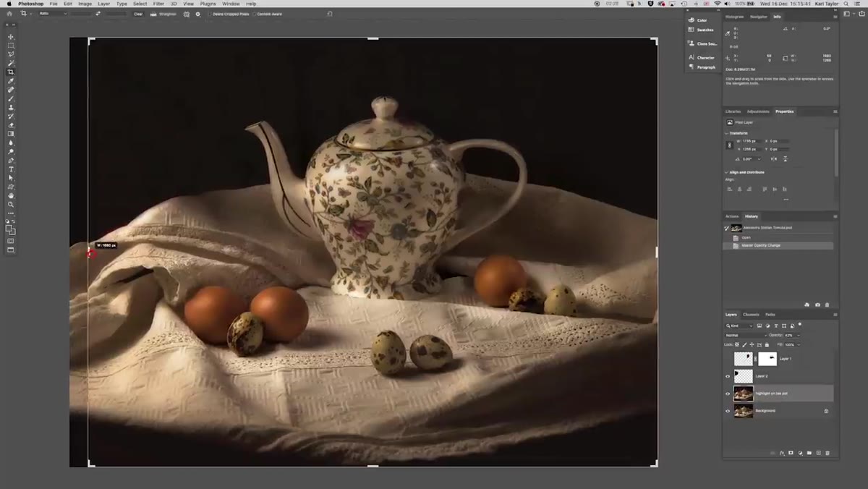Viewport: 868px width, 489px height.
Task: Open the Paragraph collapsed panel
Action: click(701, 67)
